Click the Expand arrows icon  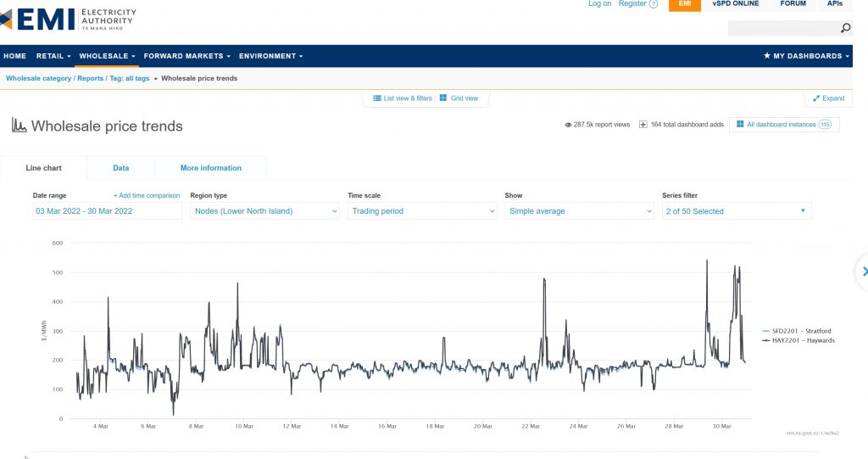815,98
